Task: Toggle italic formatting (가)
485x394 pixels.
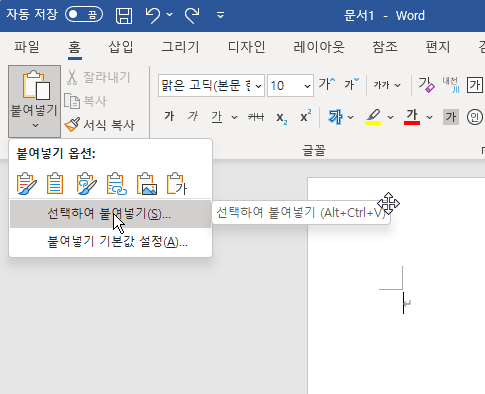Action: (193, 116)
